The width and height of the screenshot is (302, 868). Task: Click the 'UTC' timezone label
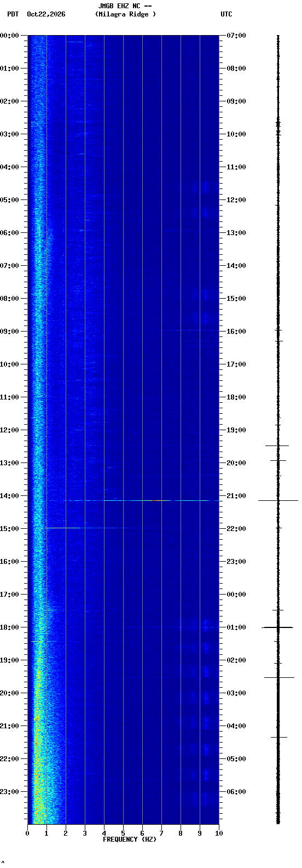click(x=226, y=14)
